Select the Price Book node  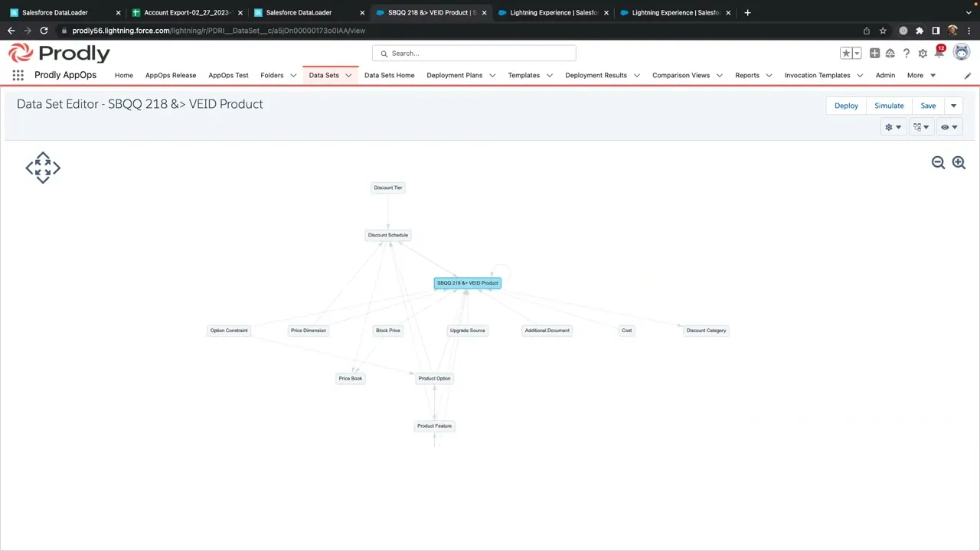coord(351,378)
